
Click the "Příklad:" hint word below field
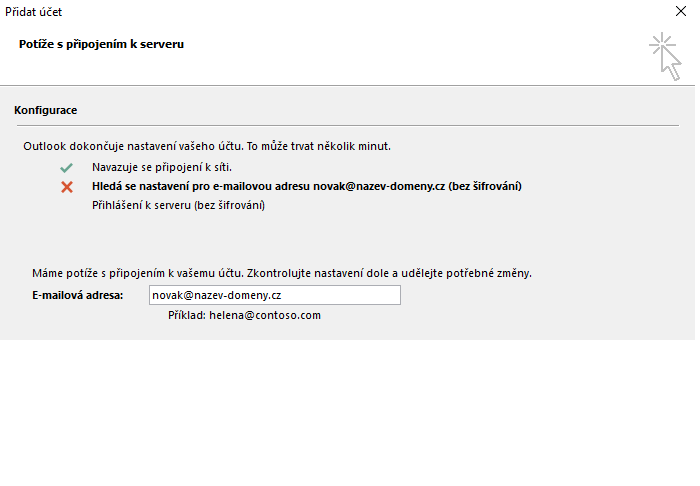click(187, 315)
